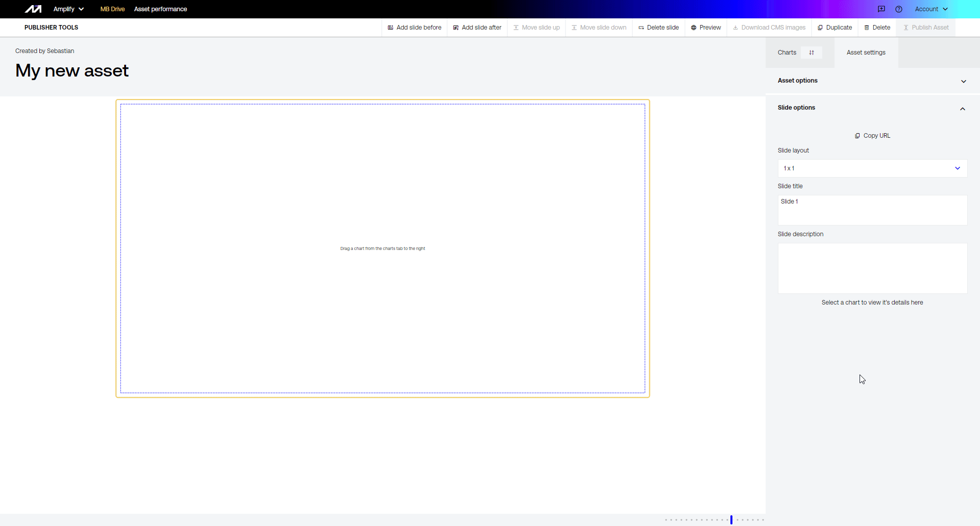Image resolution: width=980 pixels, height=526 pixels.
Task: Switch to the Charts tab
Action: [787, 53]
